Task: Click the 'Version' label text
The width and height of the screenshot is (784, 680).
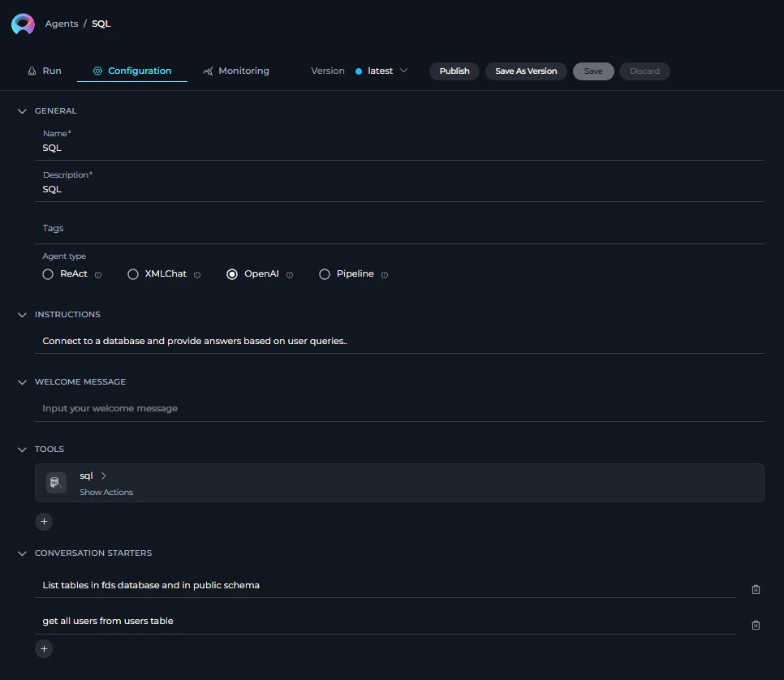Action: pos(328,71)
